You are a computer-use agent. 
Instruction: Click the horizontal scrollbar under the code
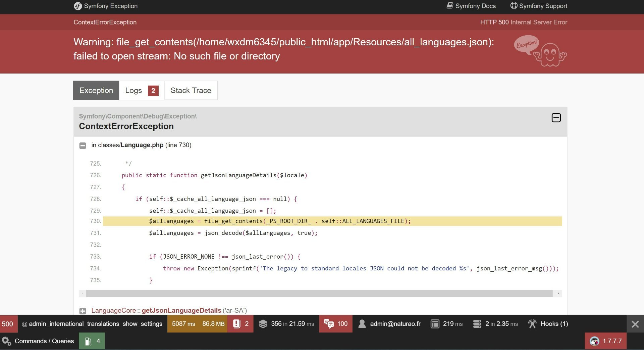pyautogui.click(x=319, y=294)
